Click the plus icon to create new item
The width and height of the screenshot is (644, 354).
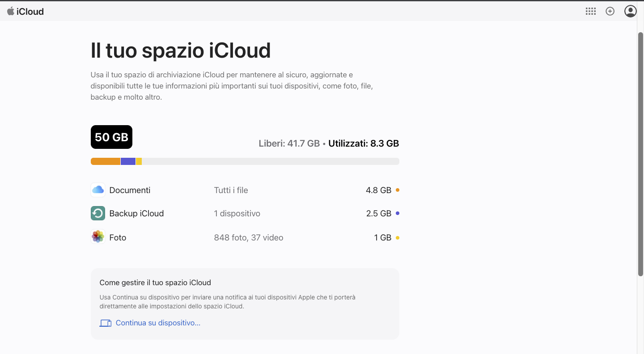[610, 11]
